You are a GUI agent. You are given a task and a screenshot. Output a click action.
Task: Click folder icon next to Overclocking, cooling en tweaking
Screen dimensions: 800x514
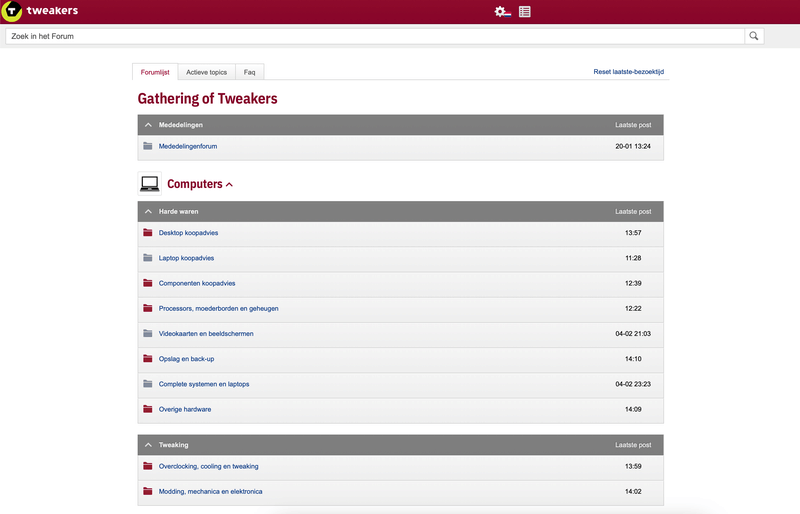[148, 466]
